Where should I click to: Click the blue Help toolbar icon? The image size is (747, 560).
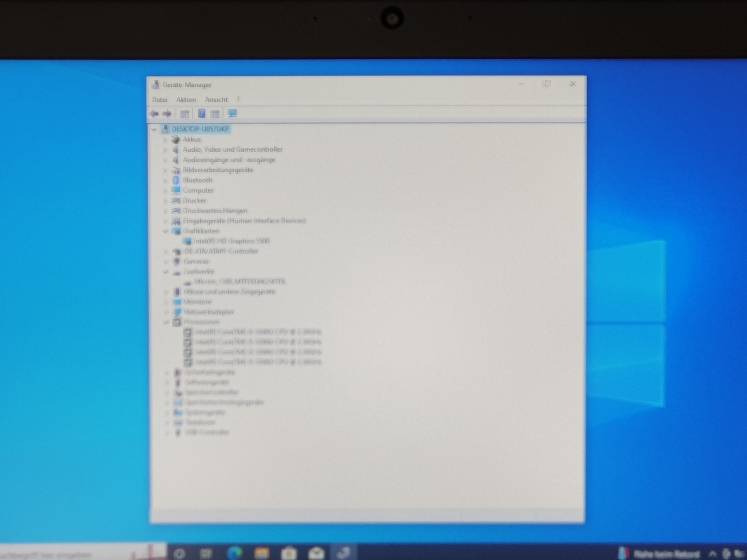[x=201, y=113]
